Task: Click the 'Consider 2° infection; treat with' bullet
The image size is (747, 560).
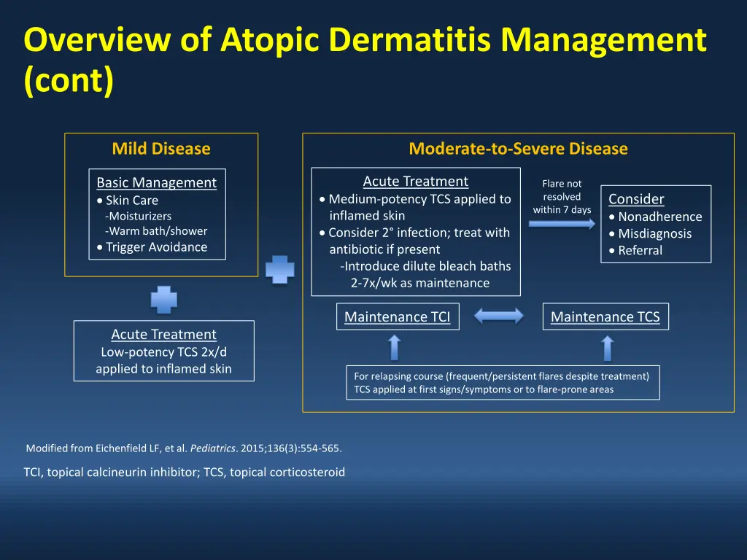Action: tap(414, 233)
